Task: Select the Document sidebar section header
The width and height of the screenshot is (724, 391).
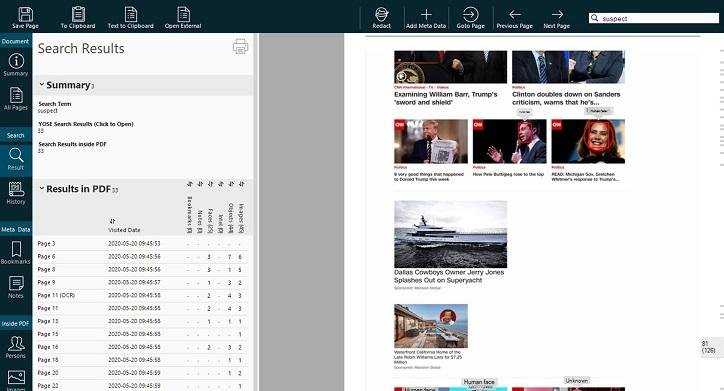Action: pos(15,41)
